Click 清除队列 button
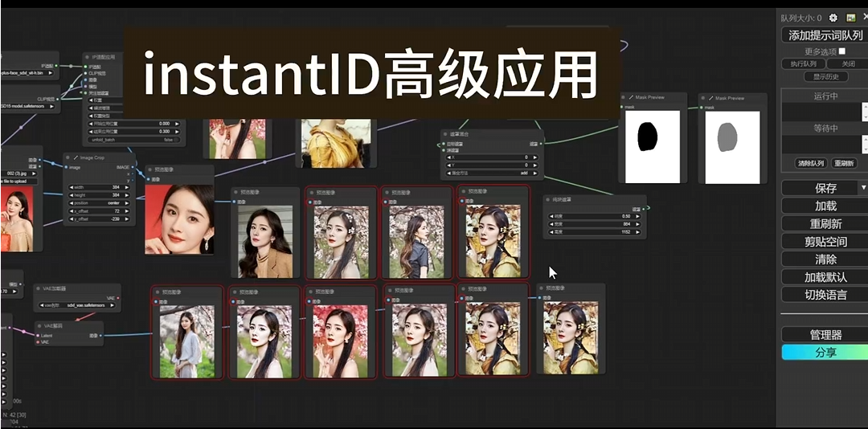The image size is (868, 429). [810, 163]
